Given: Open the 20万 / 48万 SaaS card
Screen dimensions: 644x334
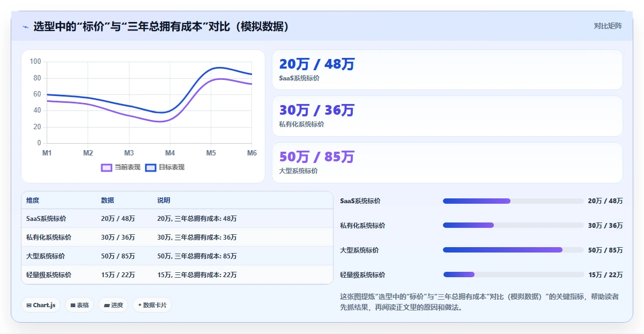Looking at the screenshot, I should pyautogui.click(x=447, y=70).
